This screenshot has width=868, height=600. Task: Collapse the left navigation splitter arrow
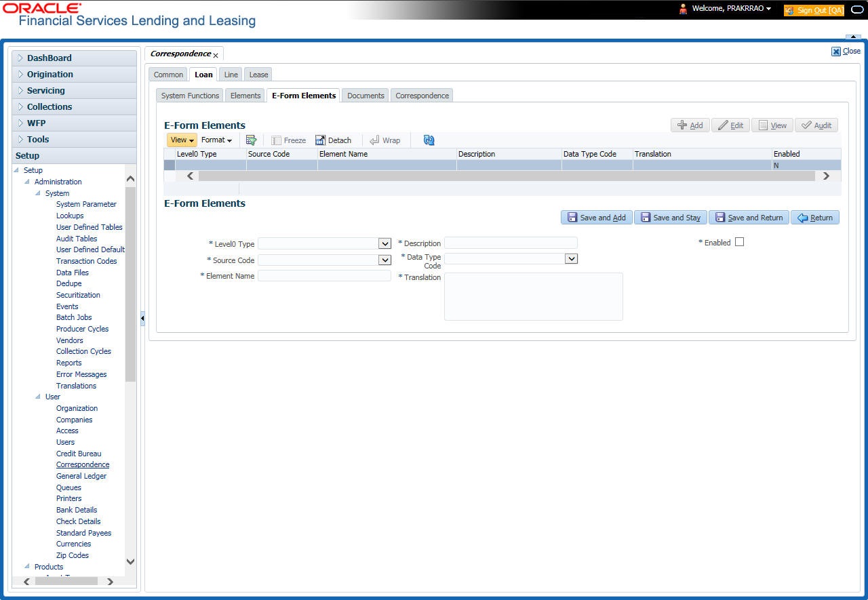[x=142, y=318]
